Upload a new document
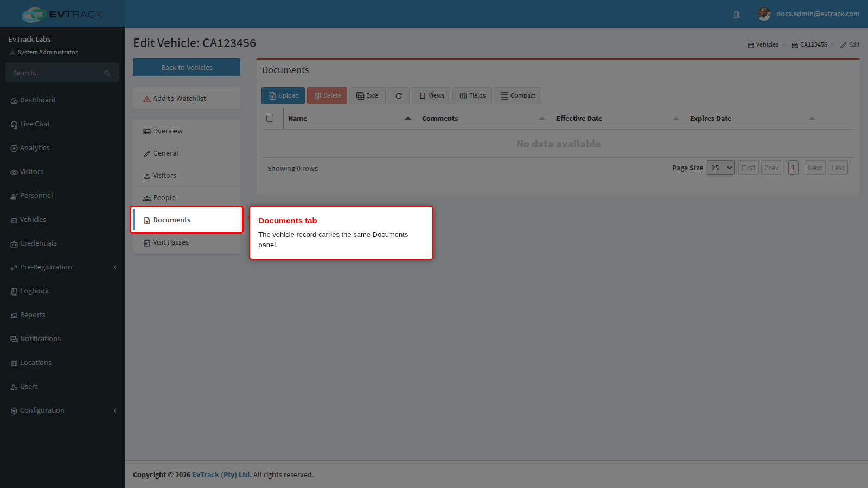The width and height of the screenshot is (868, 488). point(283,95)
